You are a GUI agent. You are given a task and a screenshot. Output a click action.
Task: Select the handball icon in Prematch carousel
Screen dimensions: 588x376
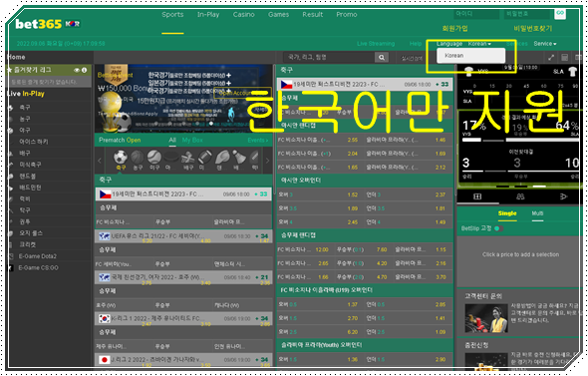tap(222, 157)
